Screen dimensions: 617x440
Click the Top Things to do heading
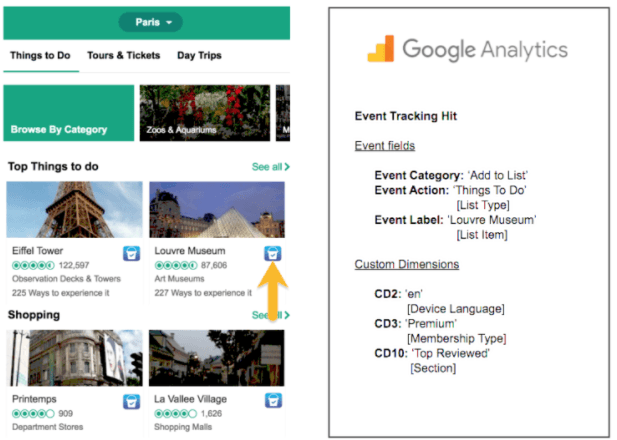[53, 166]
